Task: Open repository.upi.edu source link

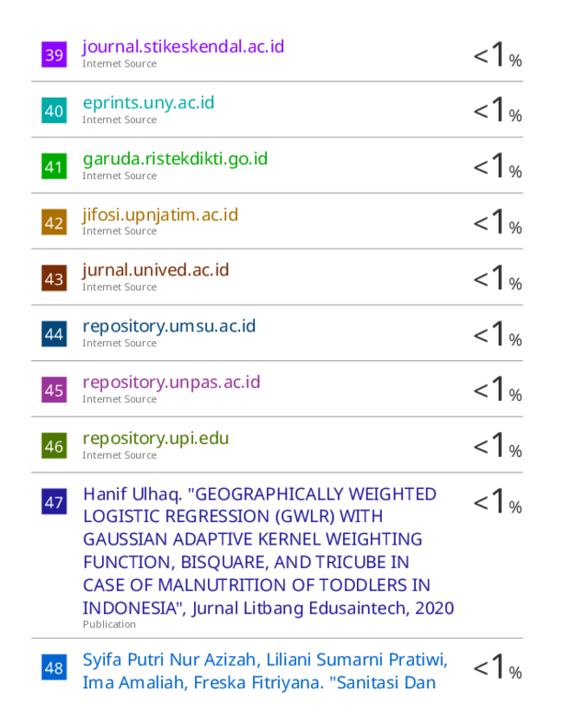Action: 156,439
